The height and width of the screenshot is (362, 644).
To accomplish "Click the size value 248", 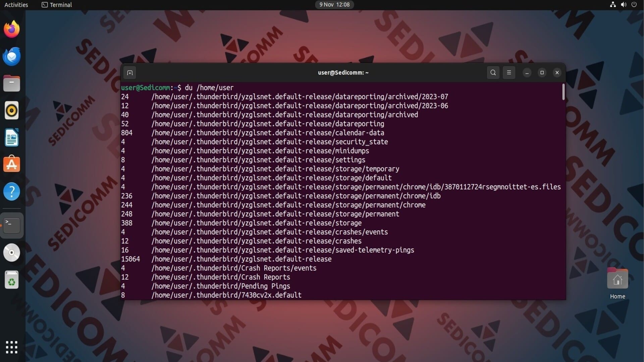I will (x=127, y=215).
